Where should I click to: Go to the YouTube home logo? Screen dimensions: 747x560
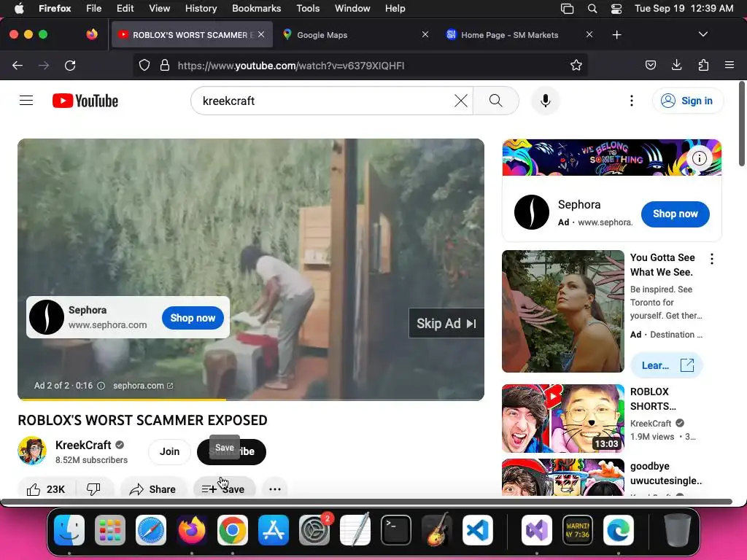(85, 101)
